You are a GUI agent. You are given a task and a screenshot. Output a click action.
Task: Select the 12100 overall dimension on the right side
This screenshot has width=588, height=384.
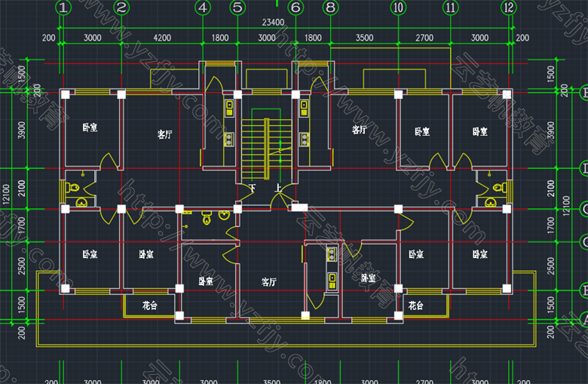coord(566,205)
